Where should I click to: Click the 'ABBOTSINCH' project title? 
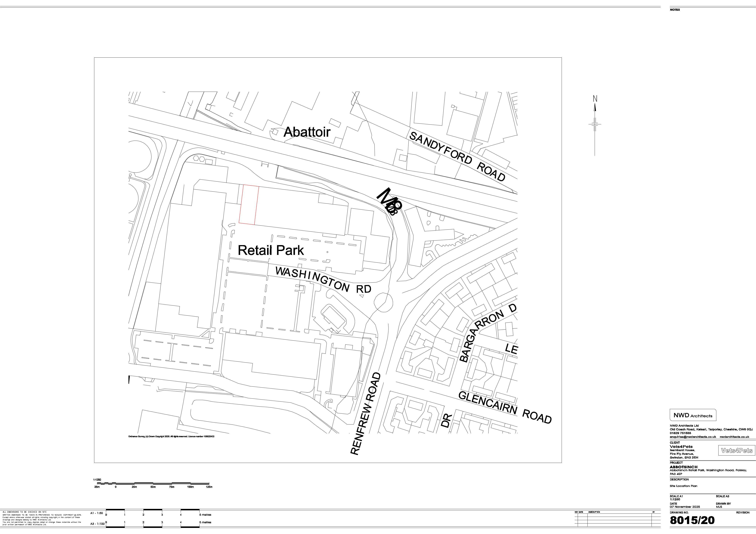(x=684, y=467)
